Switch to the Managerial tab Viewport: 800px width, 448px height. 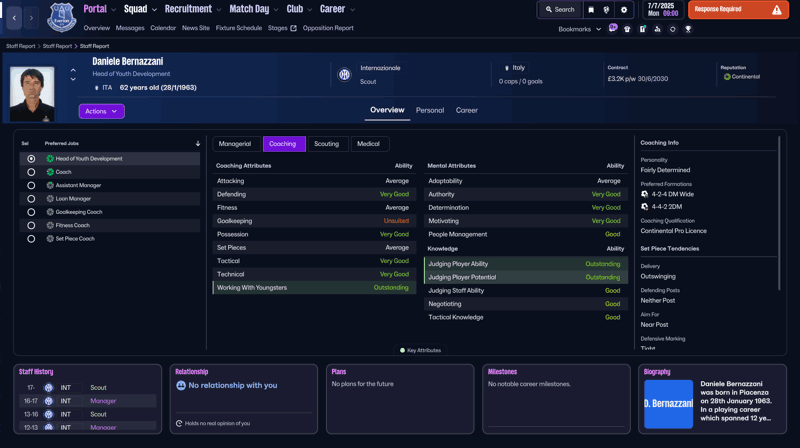[235, 144]
